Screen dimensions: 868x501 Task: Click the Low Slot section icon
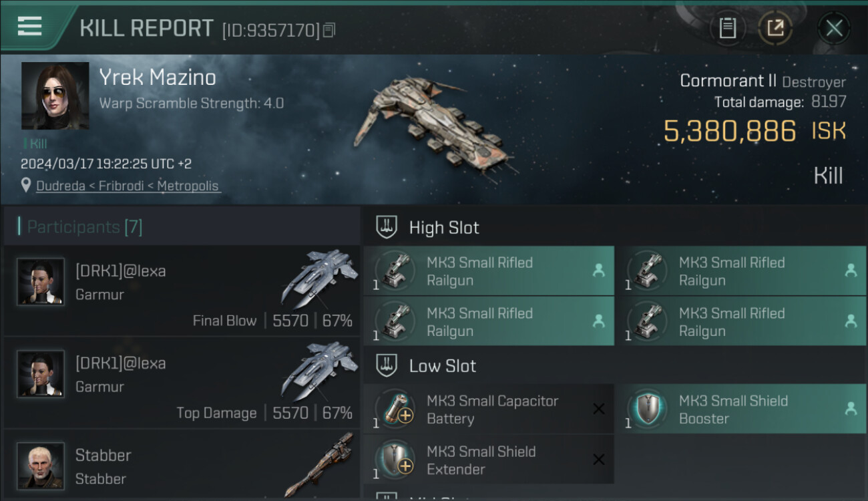point(387,365)
